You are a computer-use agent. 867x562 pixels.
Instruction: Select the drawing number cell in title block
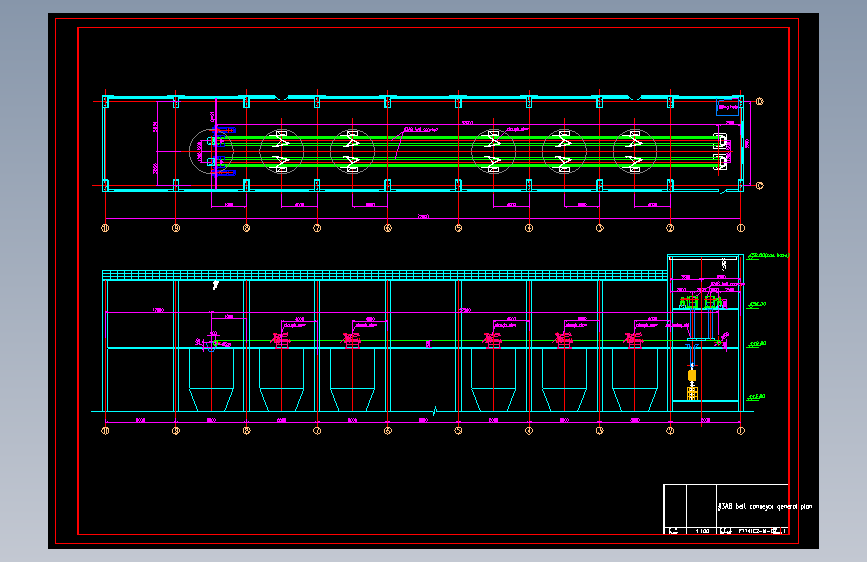tap(763, 531)
